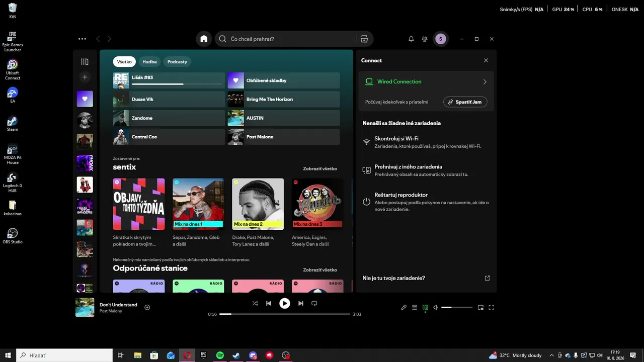The width and height of the screenshot is (644, 362).
Task: Open the 'AUSTIN' album shortcut
Action: pyautogui.click(x=284, y=118)
